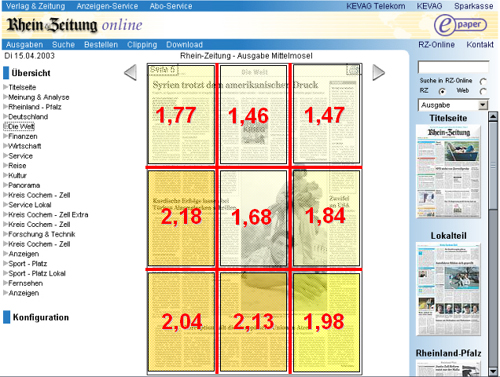Open the Ausgaben menu

[x=24, y=45]
